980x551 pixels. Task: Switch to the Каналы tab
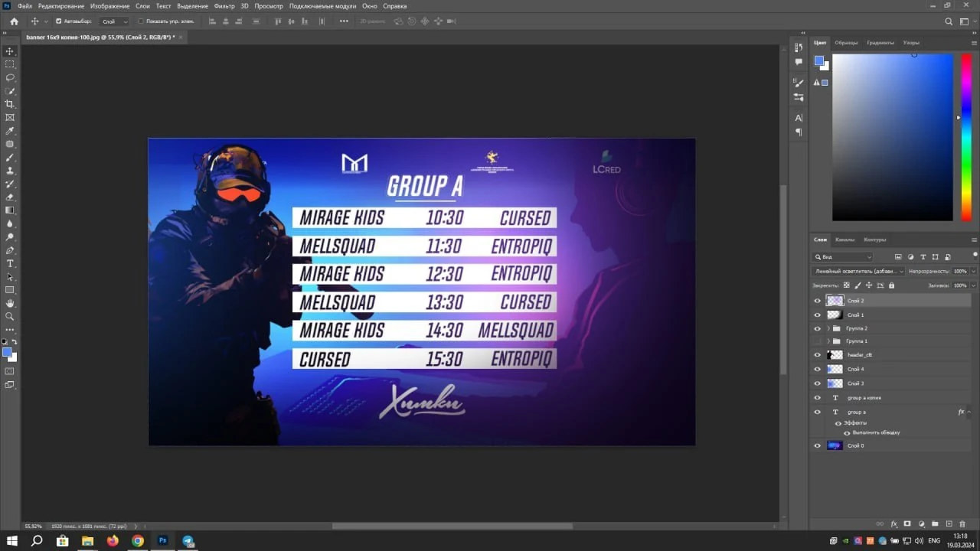point(845,240)
